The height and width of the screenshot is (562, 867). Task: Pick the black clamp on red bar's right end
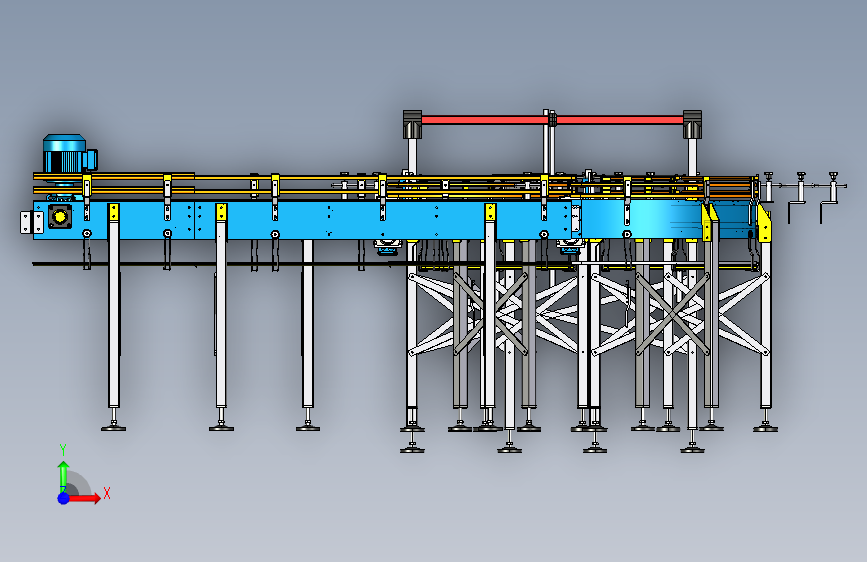[692, 124]
